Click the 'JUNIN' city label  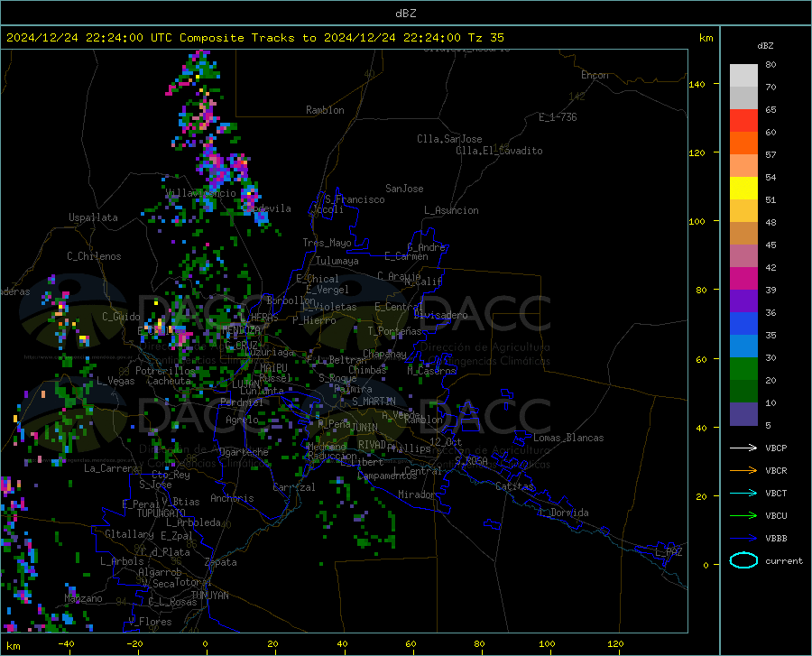click(364, 427)
